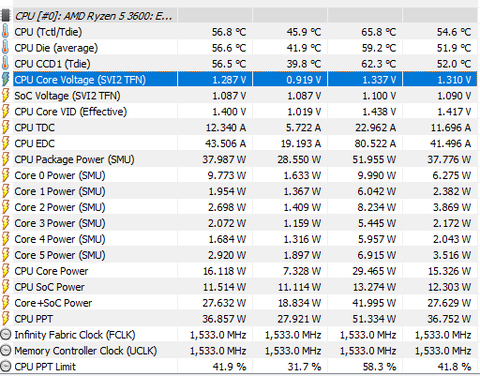Screen dimensions: 480x376
Task: Click lightning icon for CPU Core Voltage row
Action: [x=6, y=80]
